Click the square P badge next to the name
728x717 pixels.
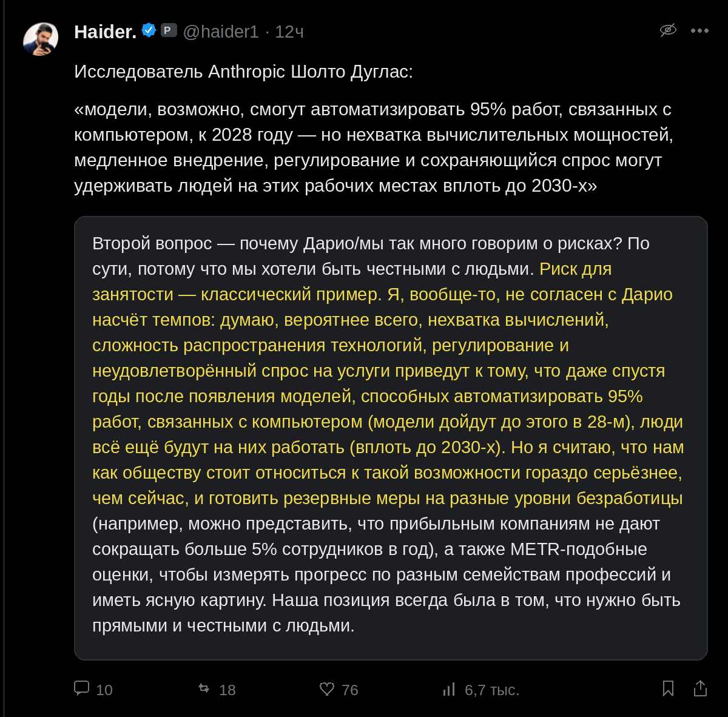[169, 30]
